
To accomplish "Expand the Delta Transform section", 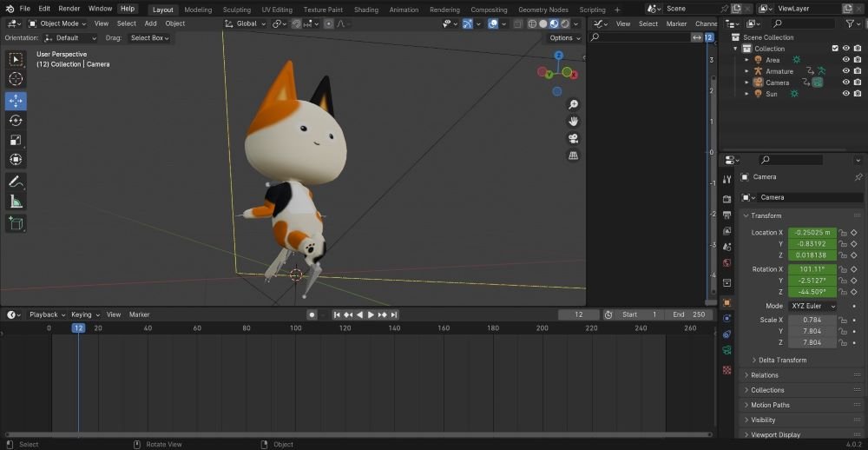I will click(782, 360).
